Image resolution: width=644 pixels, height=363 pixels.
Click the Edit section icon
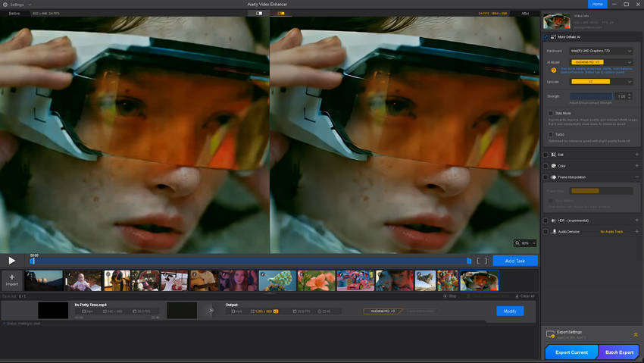553,155
